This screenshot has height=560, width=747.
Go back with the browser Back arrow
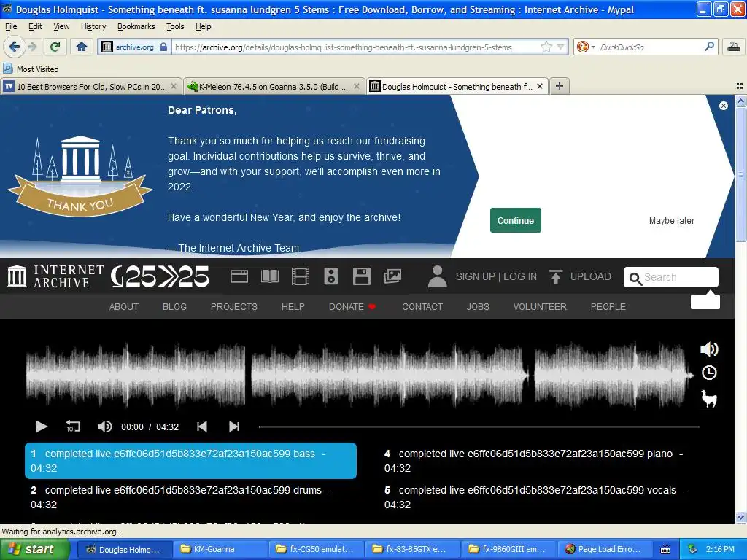(14, 47)
